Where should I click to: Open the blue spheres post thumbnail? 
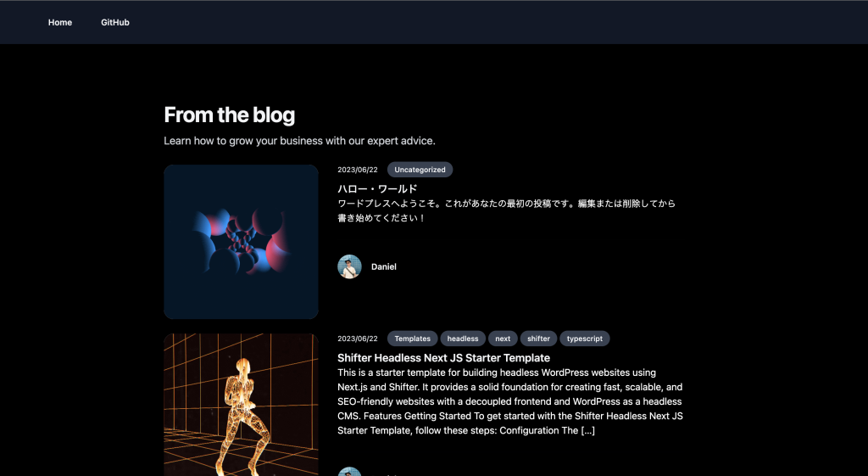coord(241,242)
